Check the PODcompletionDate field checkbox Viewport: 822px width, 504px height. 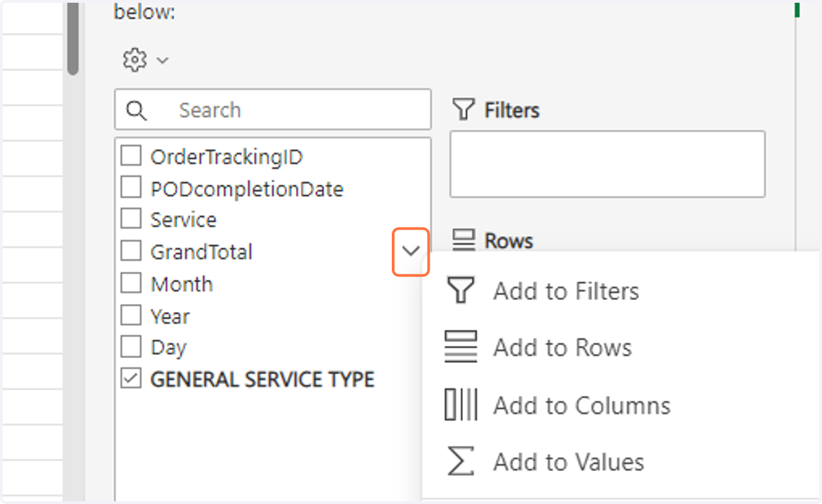(x=130, y=188)
